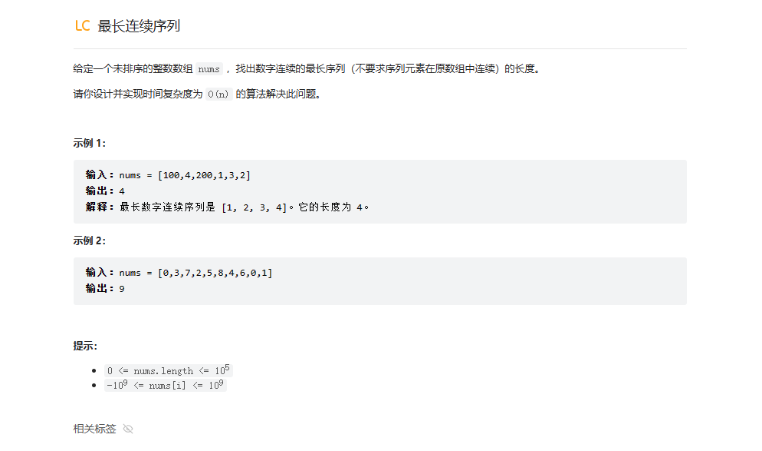Click the 提示 hints heading

[x=85, y=346]
